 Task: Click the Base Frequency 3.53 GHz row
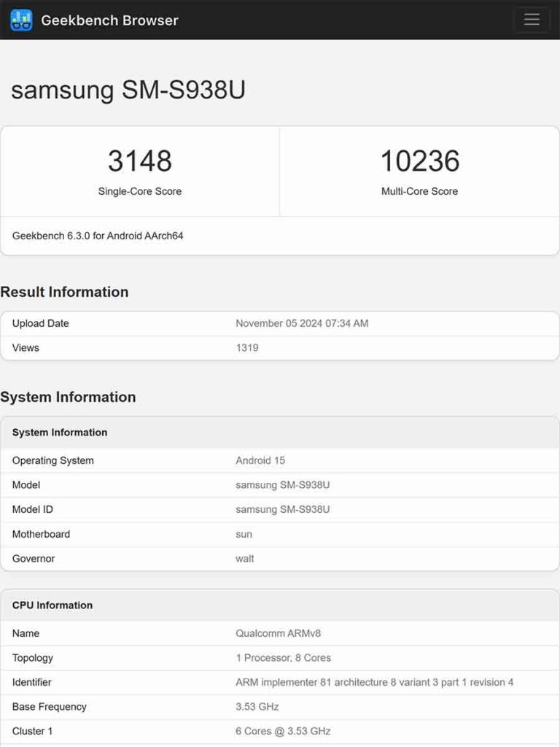280,706
